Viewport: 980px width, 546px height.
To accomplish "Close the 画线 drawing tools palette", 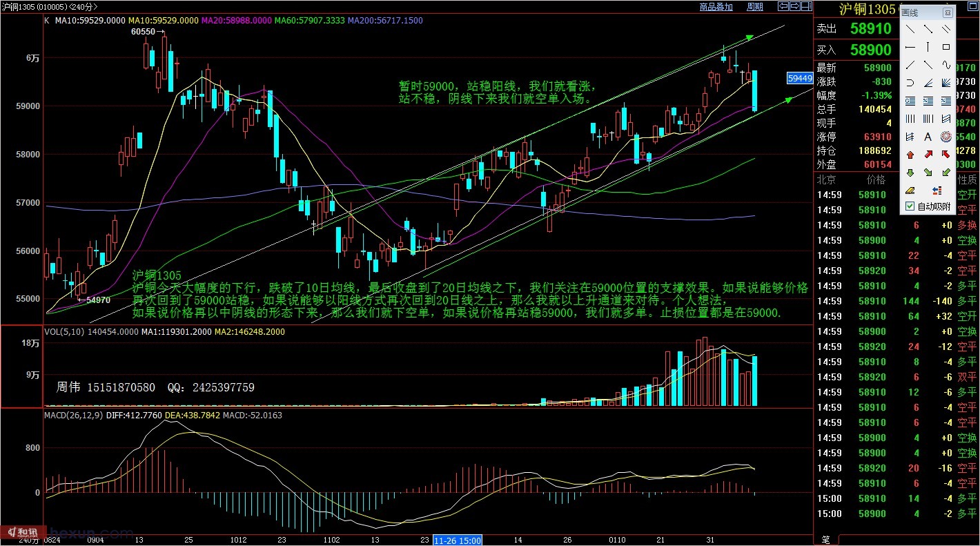I will click(x=948, y=12).
